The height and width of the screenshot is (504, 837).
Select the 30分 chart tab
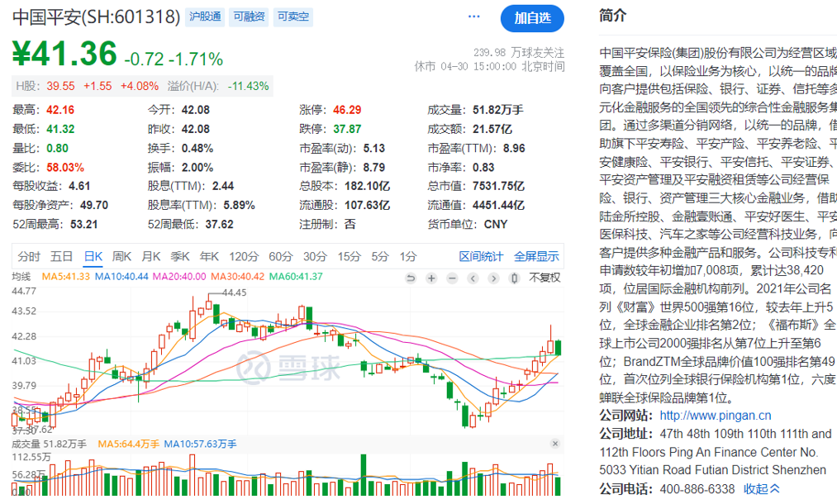(316, 257)
